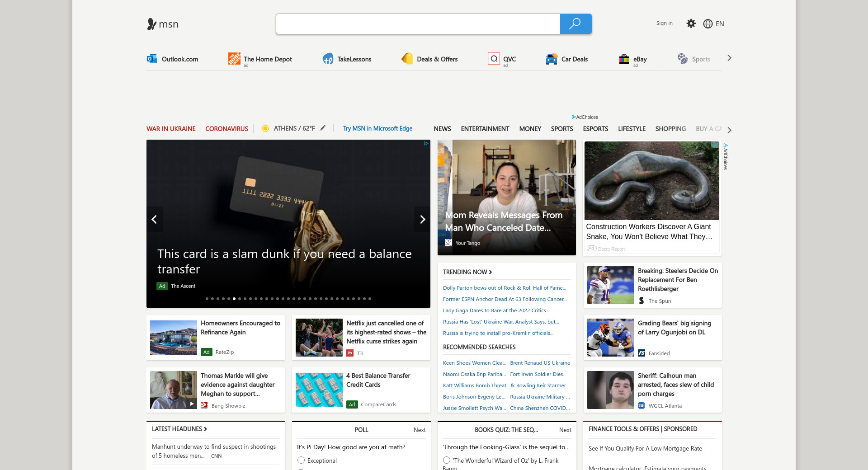The width and height of the screenshot is (868, 470).
Task: Select the first carousel pagination dot
Action: coord(207,299)
